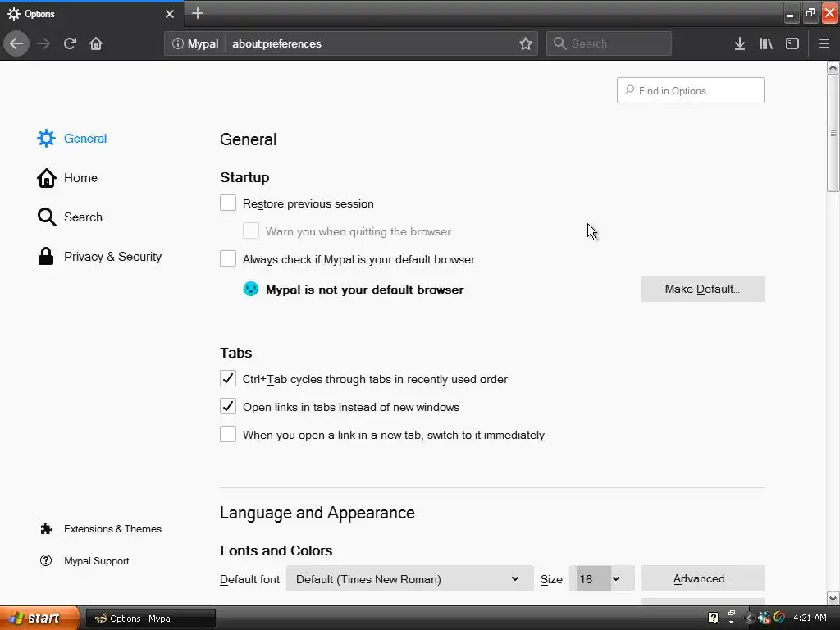Click Options - Mypal taskbar button
The height and width of the screenshot is (630, 840).
[151, 619]
